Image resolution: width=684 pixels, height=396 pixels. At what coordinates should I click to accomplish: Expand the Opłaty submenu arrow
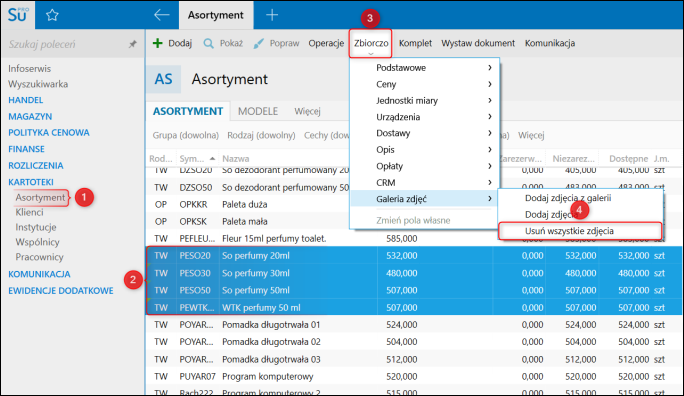[x=490, y=166]
